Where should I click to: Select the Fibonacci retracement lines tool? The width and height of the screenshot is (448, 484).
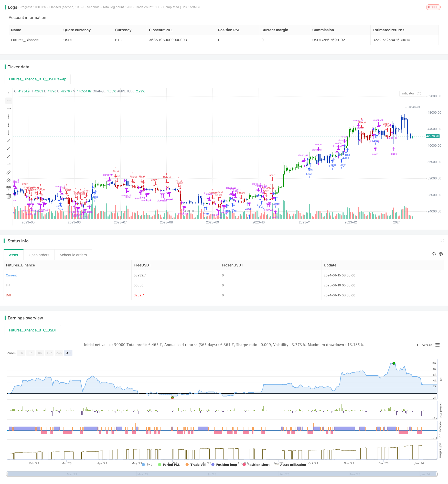click(9, 188)
